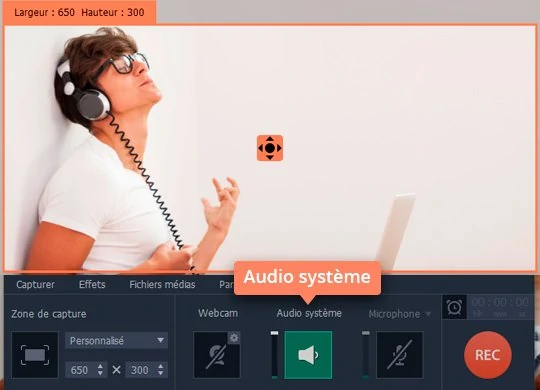Enable the webcam toggle button
The width and height of the screenshot is (540, 390).
(x=217, y=355)
